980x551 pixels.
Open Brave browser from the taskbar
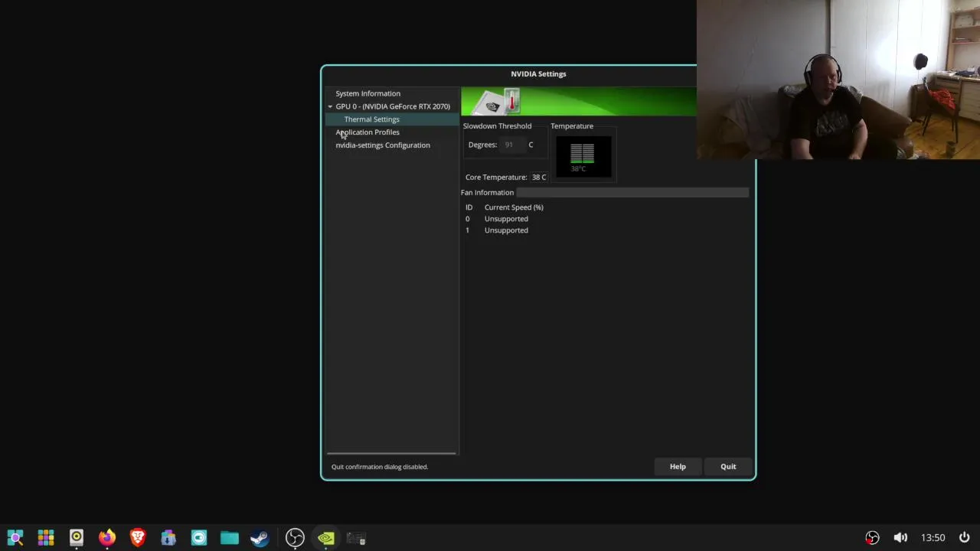pos(138,538)
